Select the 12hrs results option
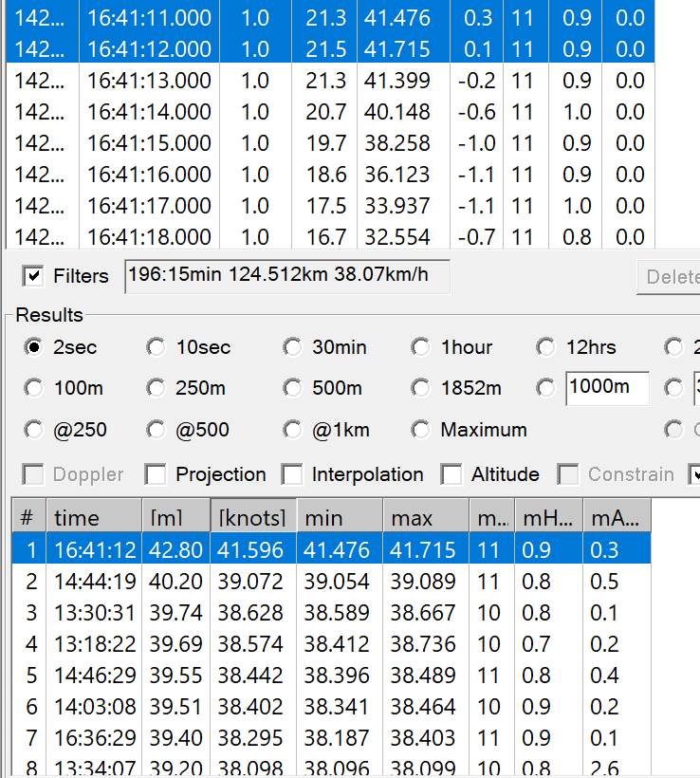The height and width of the screenshot is (778, 700). [545, 347]
